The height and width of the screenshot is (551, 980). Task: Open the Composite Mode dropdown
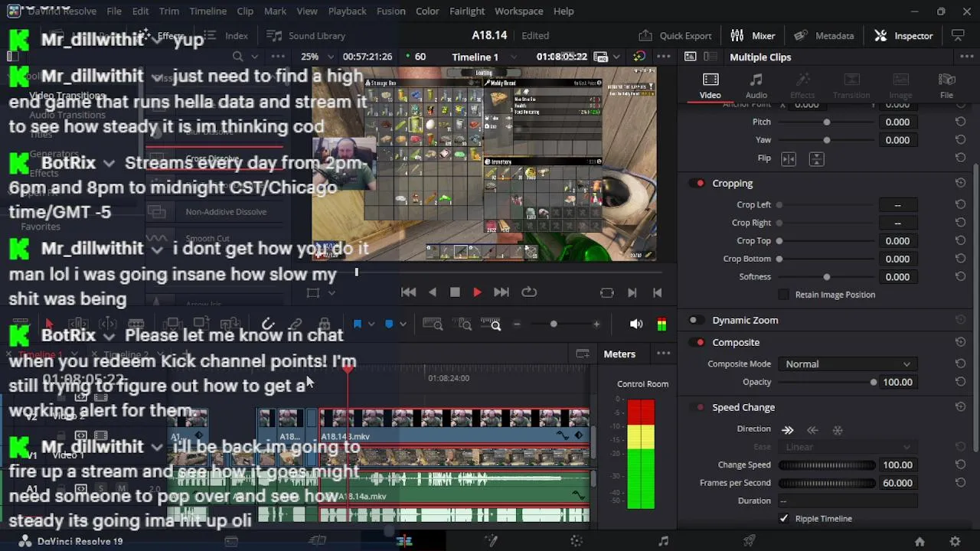[847, 364]
